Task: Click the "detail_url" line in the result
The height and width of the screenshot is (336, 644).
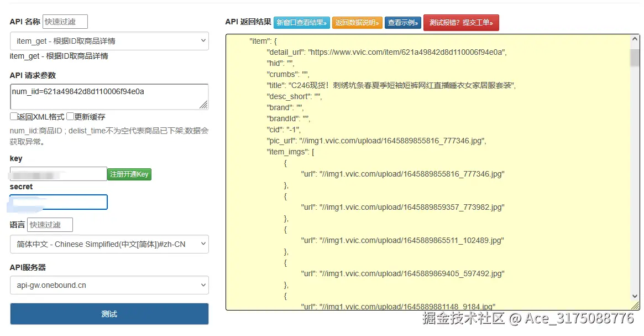Action: click(x=386, y=52)
